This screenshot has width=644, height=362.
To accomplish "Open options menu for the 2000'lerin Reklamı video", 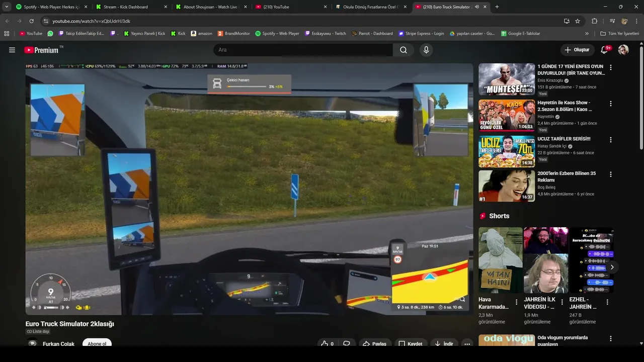I will coord(611,174).
